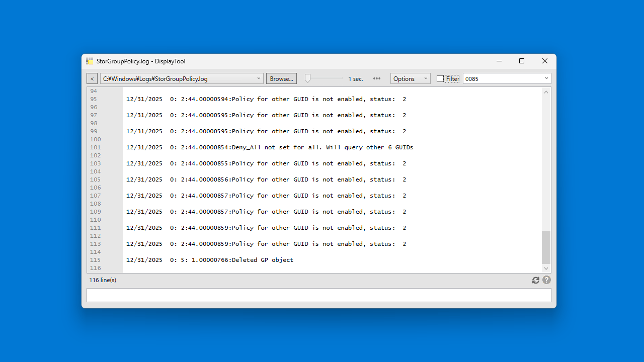Image resolution: width=644 pixels, height=362 pixels.
Task: Enable the Filter checkbox
Action: [x=440, y=78]
